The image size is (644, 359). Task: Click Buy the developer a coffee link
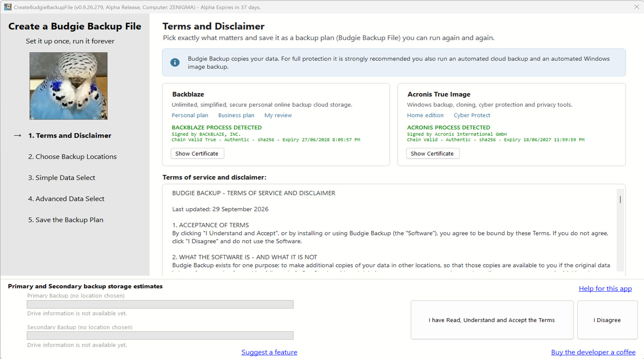coord(593,352)
